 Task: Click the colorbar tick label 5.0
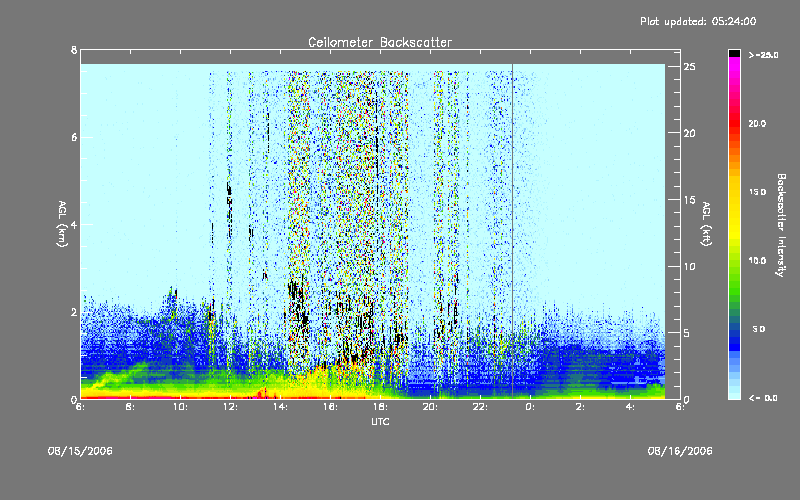pos(759,329)
